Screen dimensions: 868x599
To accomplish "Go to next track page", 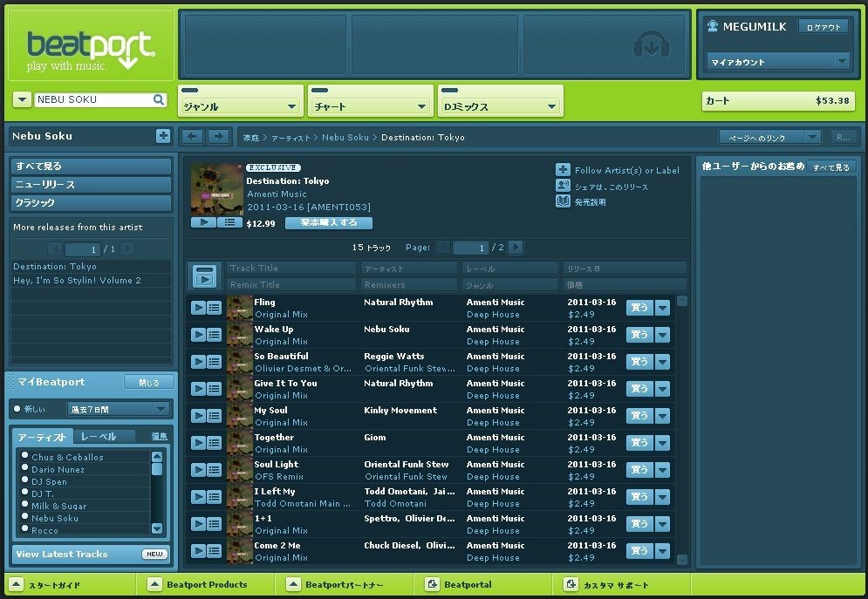I will (x=516, y=247).
